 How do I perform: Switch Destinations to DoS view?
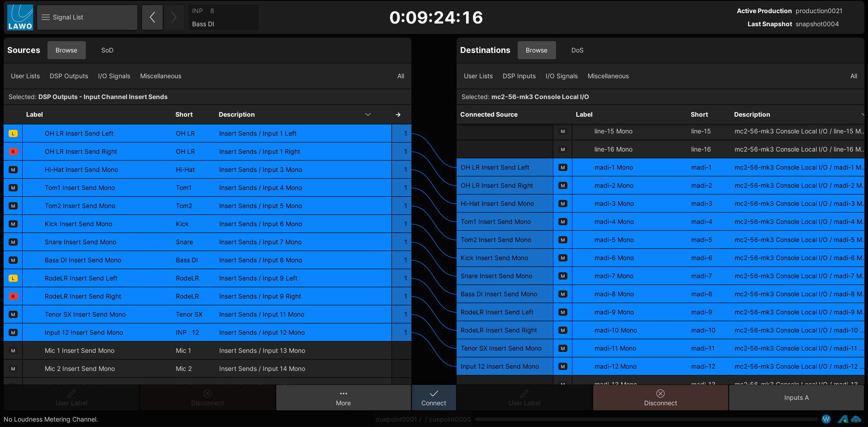[577, 50]
